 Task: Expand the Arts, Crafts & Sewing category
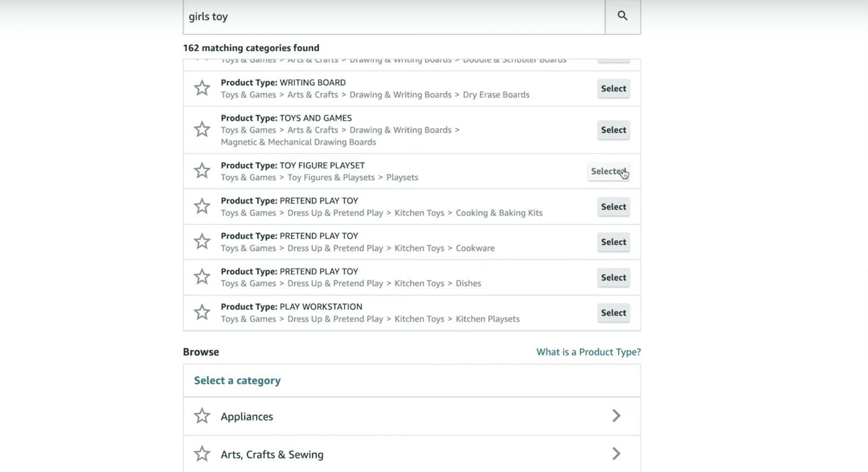(617, 453)
